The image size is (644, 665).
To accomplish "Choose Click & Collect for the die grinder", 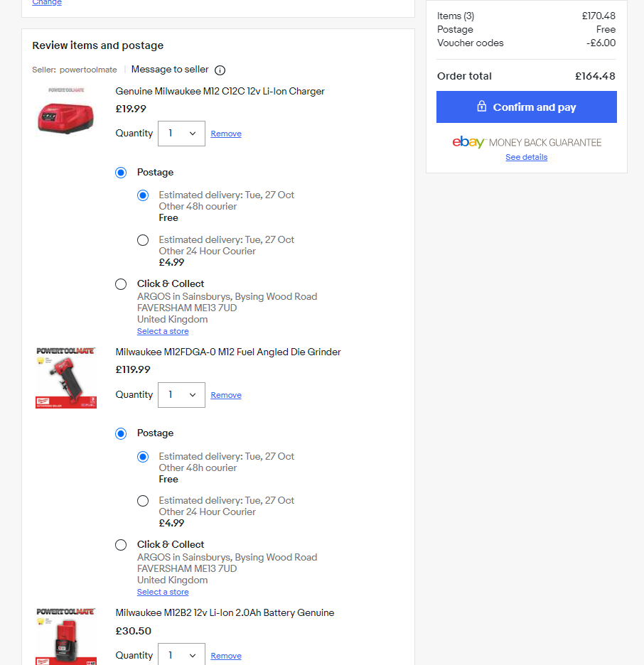I will [x=121, y=545].
